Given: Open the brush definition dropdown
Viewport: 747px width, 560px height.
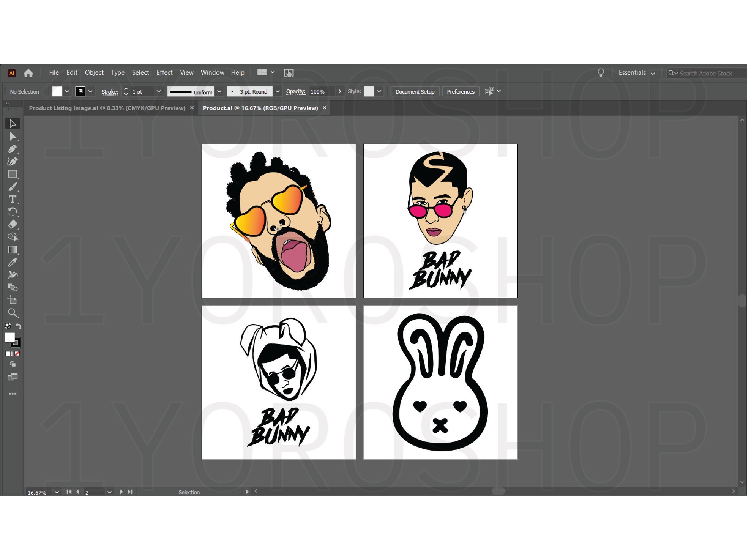Looking at the screenshot, I should pos(278,92).
